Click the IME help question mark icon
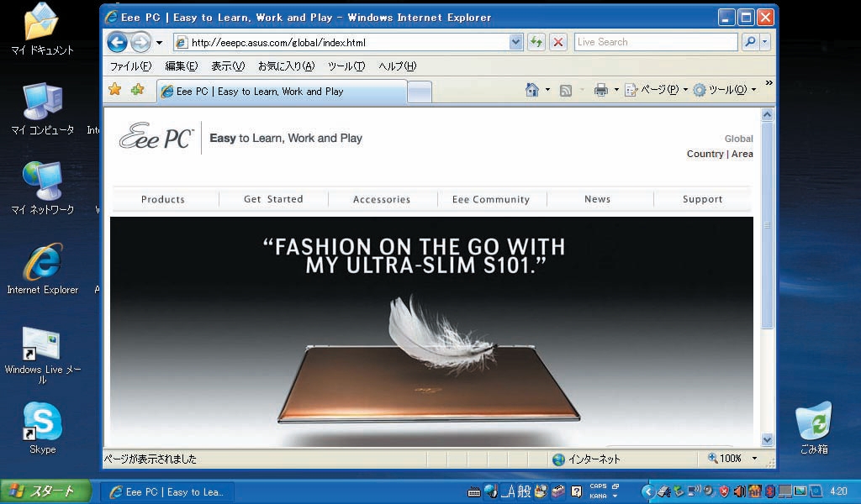 tap(576, 491)
